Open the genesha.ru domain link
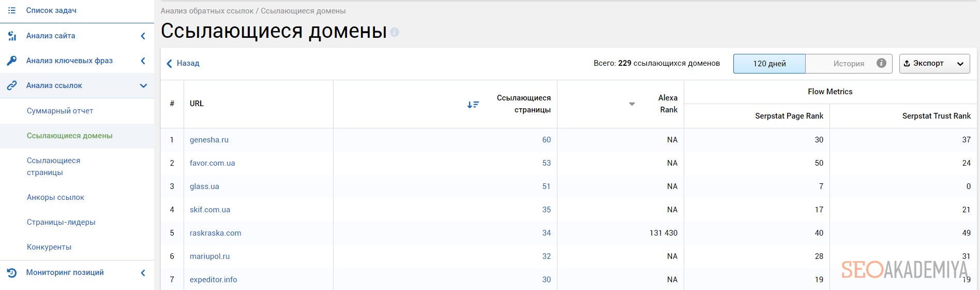 pos(209,140)
